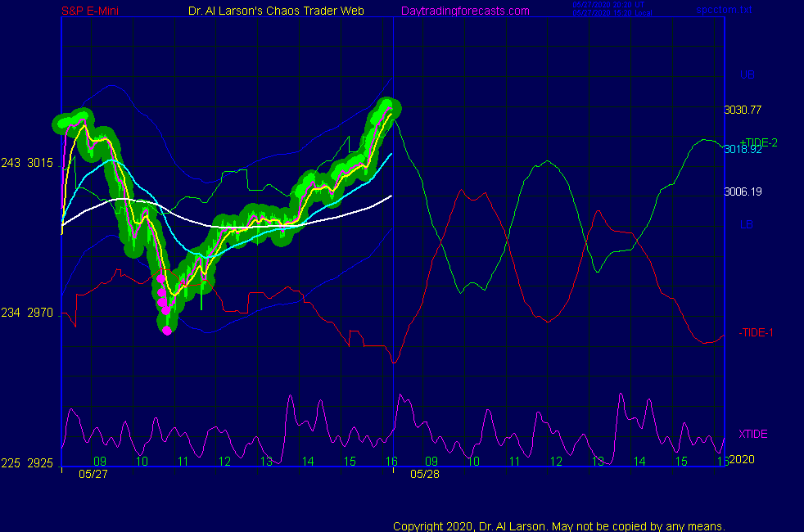Click the UB upper band label
The image size is (804, 532).
[747, 74]
